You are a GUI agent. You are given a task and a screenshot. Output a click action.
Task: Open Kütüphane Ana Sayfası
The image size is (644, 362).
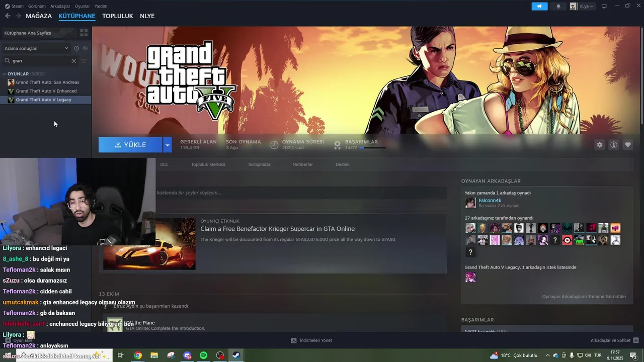tap(39, 33)
